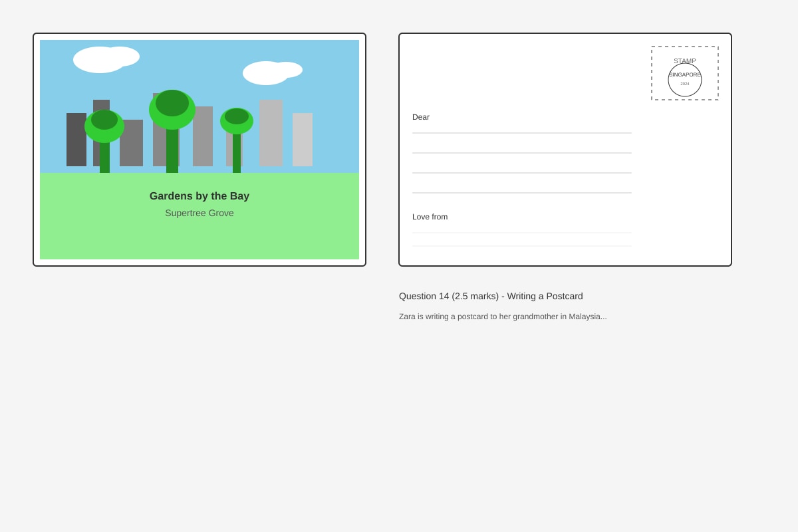798x532 pixels.
Task: Click the 'Love from' label
Action: [430, 217]
